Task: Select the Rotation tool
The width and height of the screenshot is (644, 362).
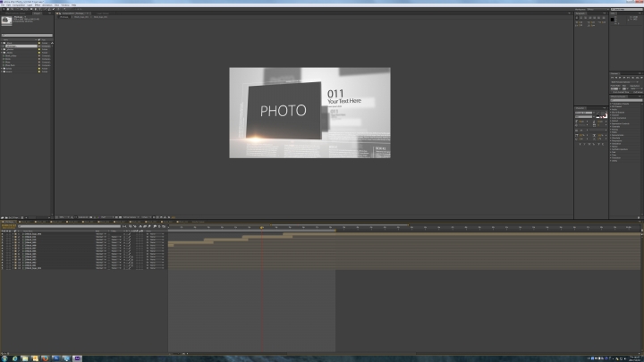Action: pos(17,9)
